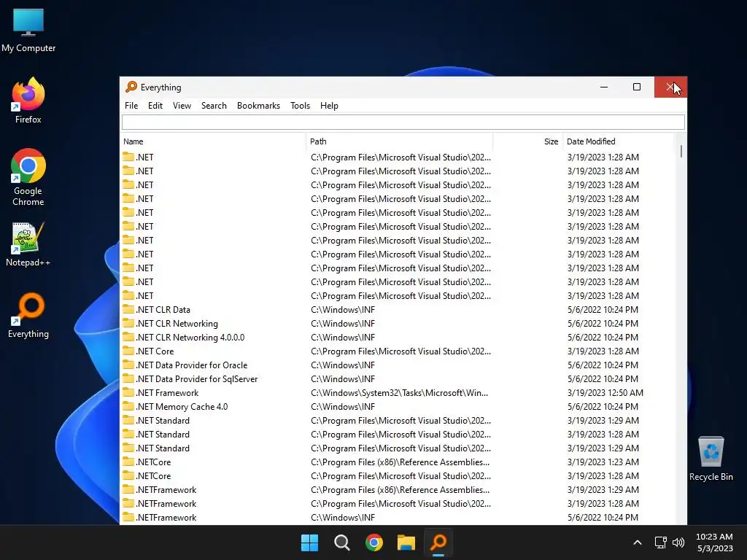This screenshot has height=560, width=747.
Task: Sort results by the Path column
Action: (x=399, y=141)
